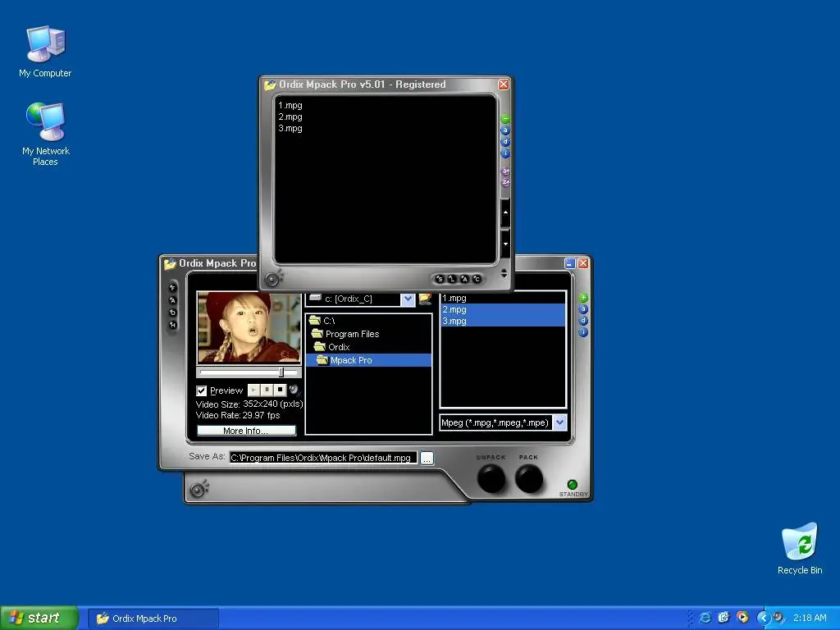Click the green plus button in main window
Viewport: 840px width, 630px height.
583,298
